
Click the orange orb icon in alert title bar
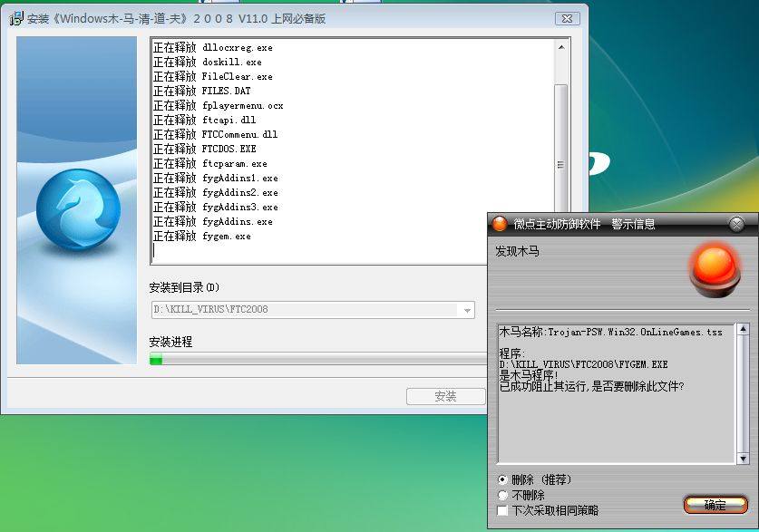[499, 224]
